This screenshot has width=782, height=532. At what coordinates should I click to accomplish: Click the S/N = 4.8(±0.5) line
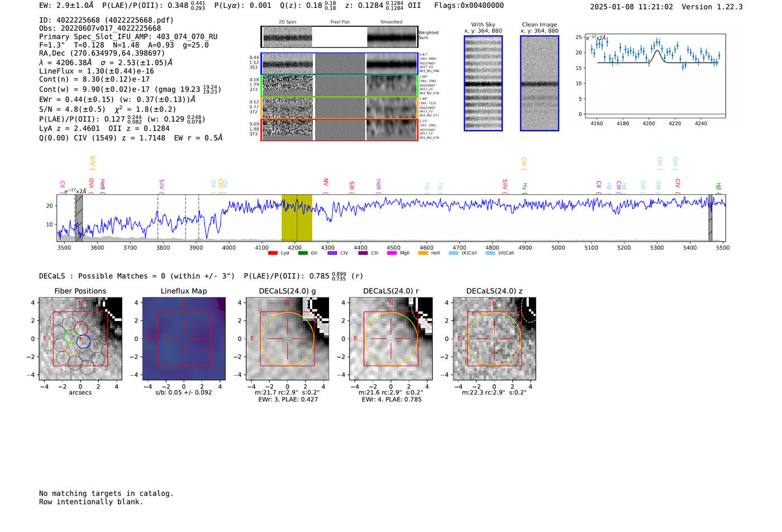(x=107, y=109)
